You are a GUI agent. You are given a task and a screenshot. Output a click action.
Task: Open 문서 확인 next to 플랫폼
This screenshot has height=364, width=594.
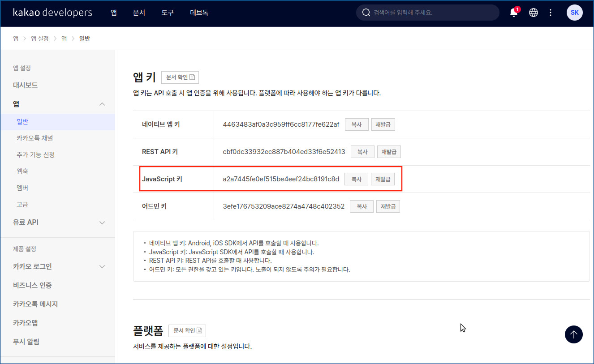coord(187,330)
